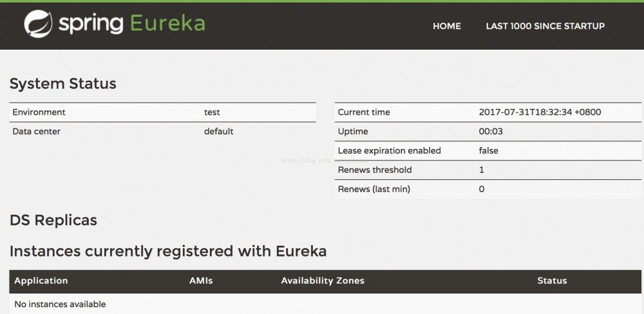
Task: Click the Renews (last min) label
Action: coord(374,190)
